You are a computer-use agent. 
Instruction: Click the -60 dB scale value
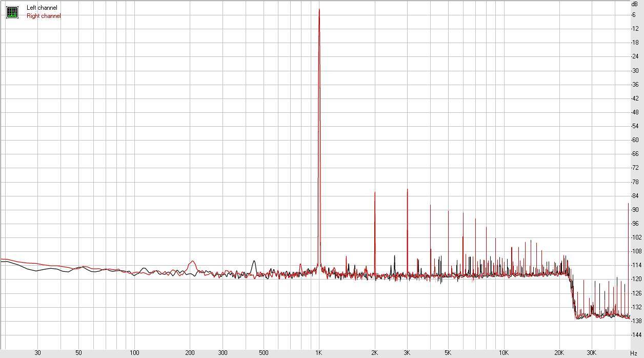tap(635, 140)
